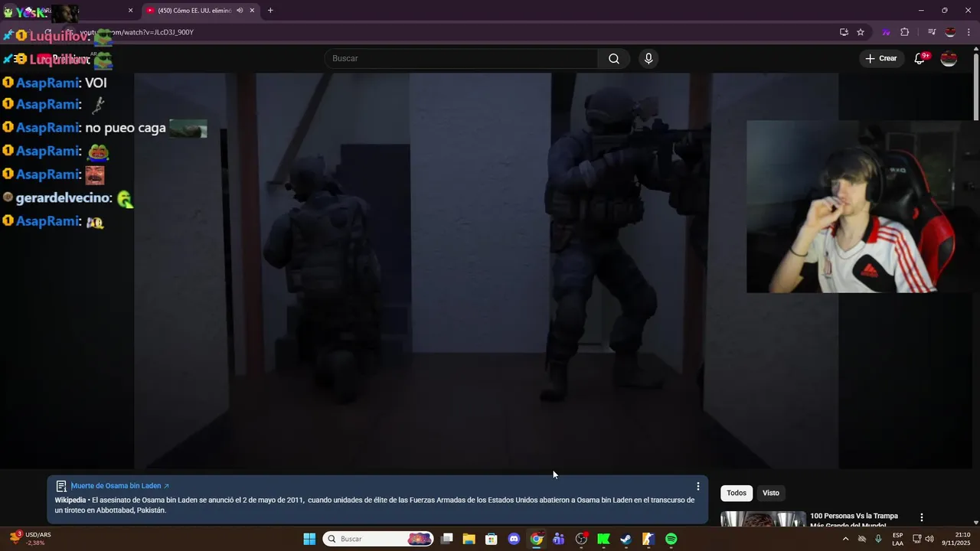This screenshot has height=551, width=980.
Task: Open the 100 Personas Vs la Trampa video title
Action: [854, 520]
